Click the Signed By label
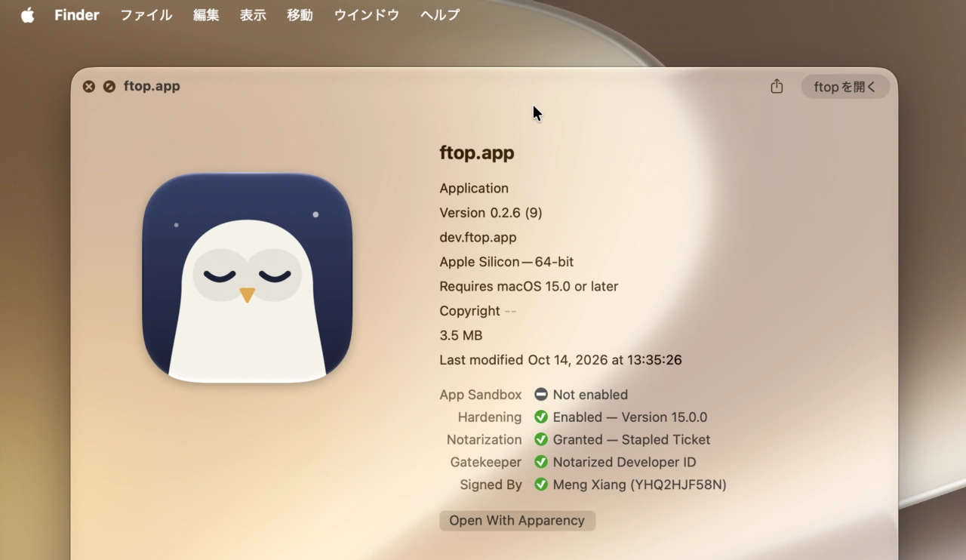The height and width of the screenshot is (560, 966). pyautogui.click(x=491, y=485)
